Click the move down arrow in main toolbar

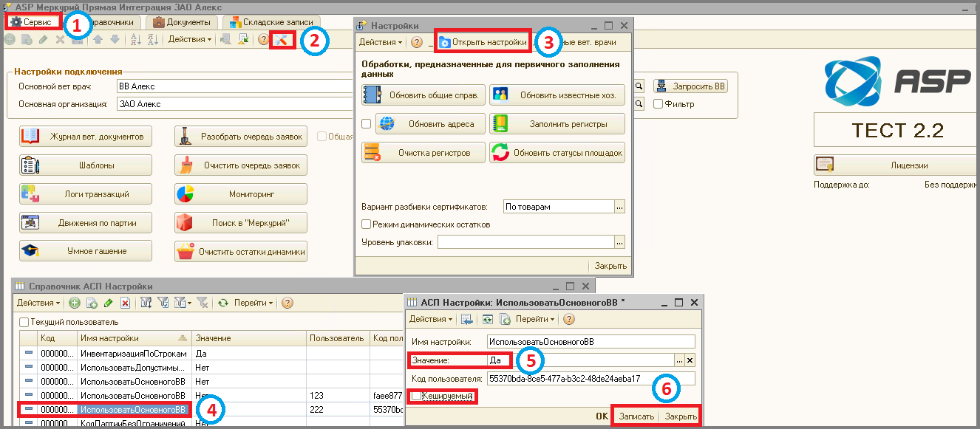point(114,40)
